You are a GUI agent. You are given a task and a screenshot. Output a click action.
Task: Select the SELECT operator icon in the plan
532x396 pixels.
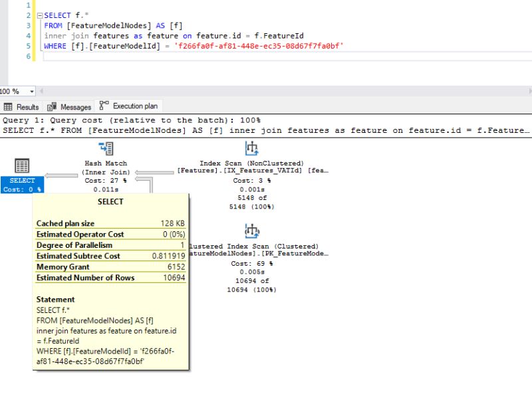(x=21, y=166)
